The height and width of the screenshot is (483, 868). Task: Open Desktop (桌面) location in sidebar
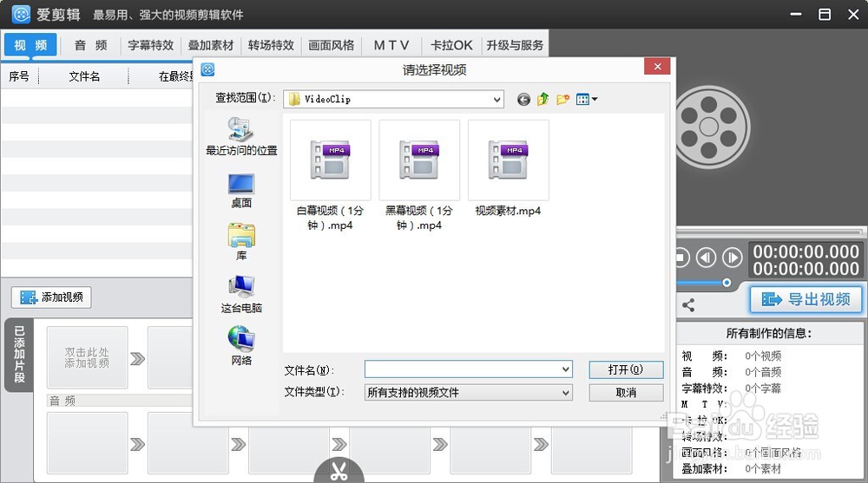241,191
